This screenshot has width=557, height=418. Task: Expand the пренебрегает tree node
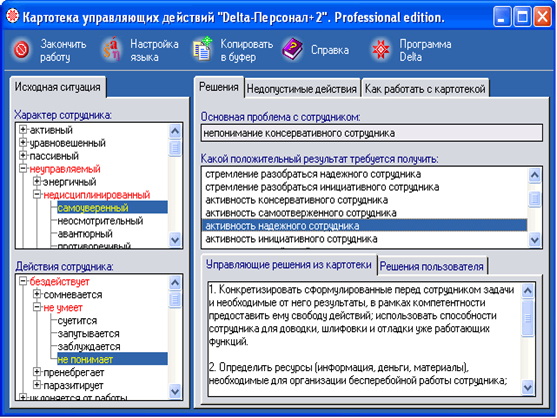point(37,372)
